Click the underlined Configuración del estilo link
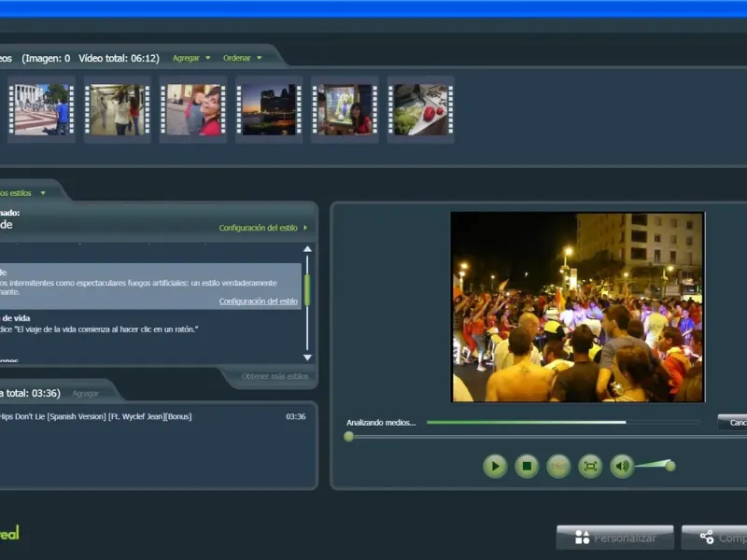Screen dimensions: 747x560 click(259, 301)
